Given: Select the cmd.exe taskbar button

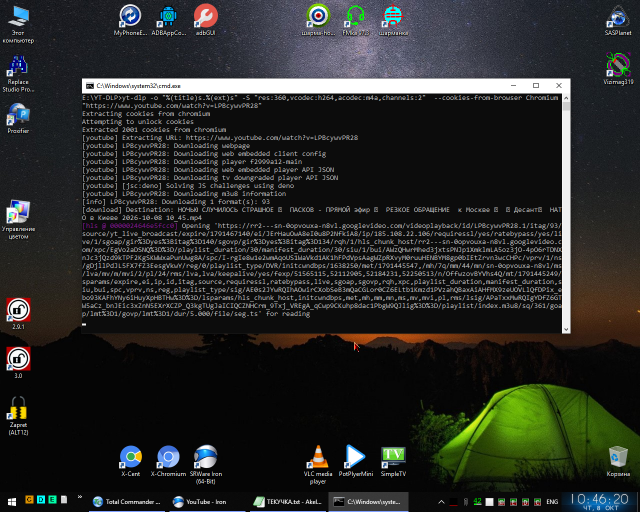Looking at the screenshot, I should 368,502.
